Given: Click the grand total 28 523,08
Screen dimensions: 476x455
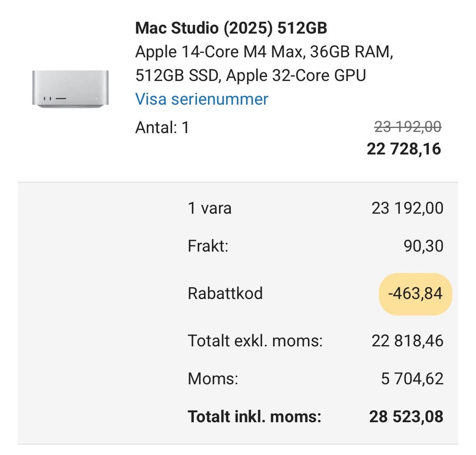Looking at the screenshot, I should pos(406,417).
